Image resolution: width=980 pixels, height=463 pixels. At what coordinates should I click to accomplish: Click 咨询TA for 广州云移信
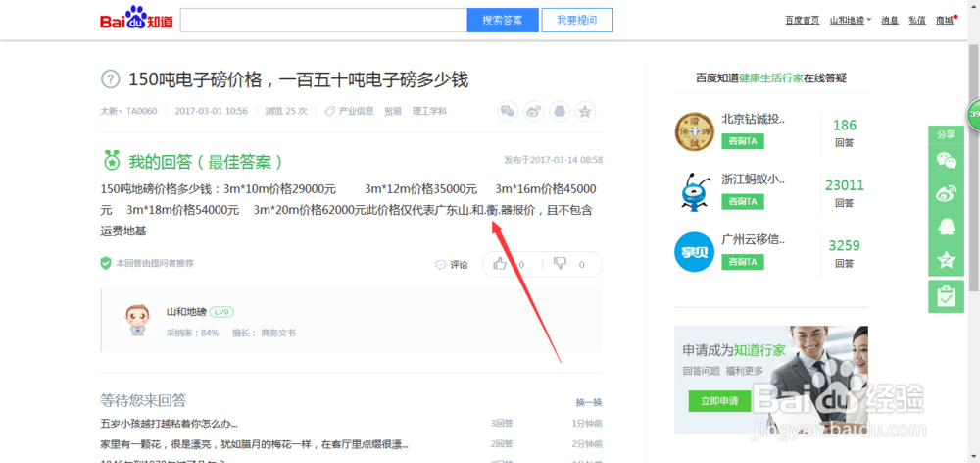tap(743, 262)
